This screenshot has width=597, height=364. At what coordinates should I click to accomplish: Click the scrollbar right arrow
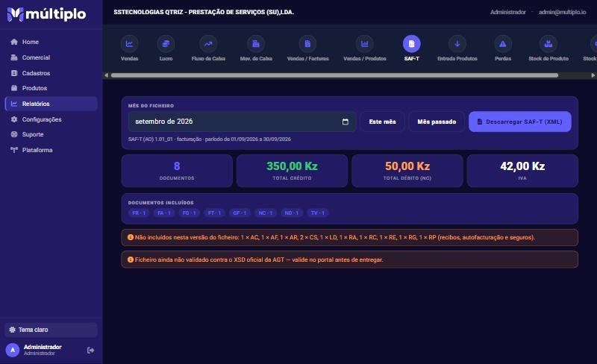click(x=593, y=75)
